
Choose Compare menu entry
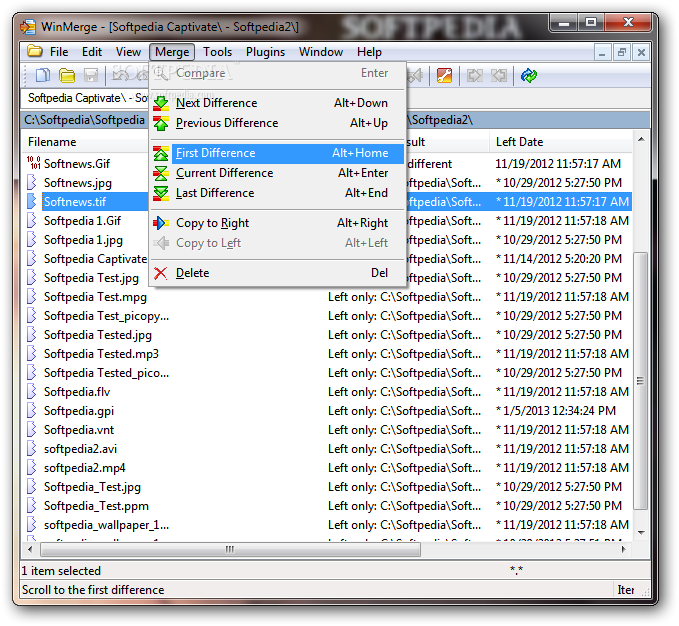pyautogui.click(x=277, y=73)
